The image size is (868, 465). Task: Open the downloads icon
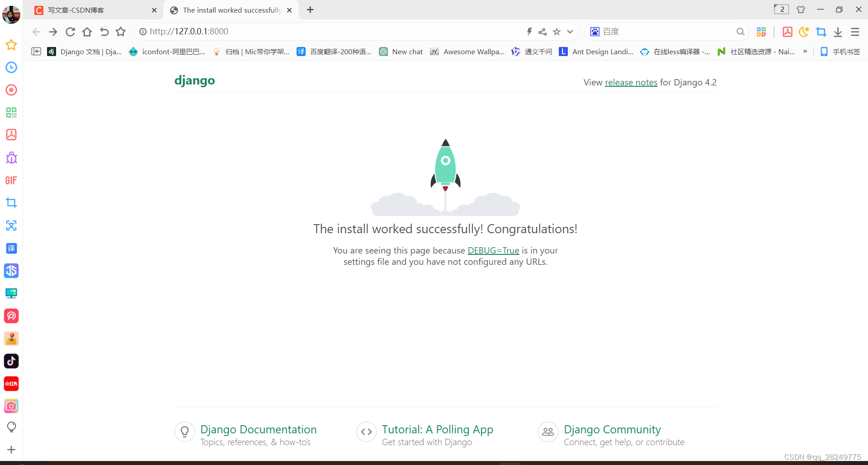838,32
